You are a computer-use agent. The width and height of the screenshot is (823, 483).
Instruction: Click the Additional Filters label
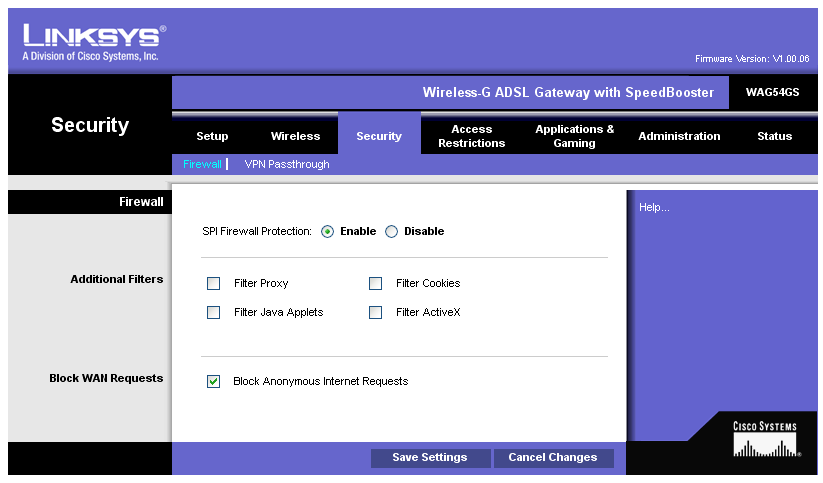coord(117,279)
